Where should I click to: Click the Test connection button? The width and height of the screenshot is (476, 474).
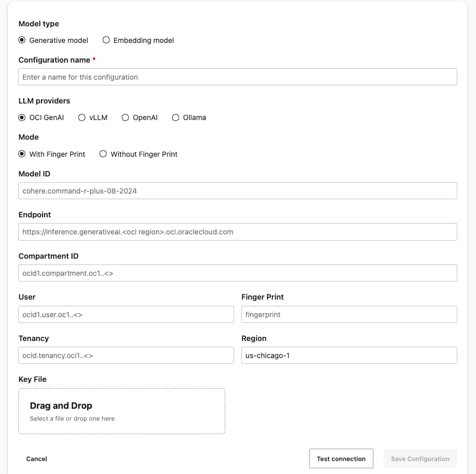click(x=341, y=458)
